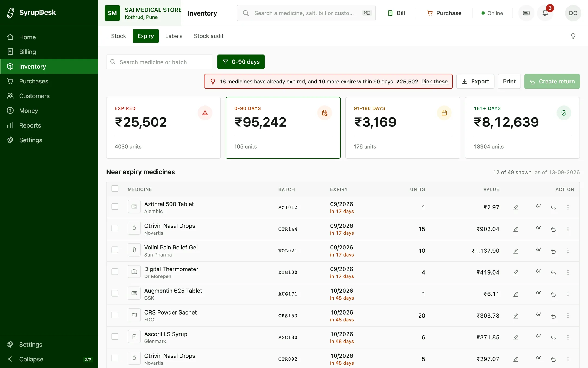Click the shield icon on the 181+ Days card
The width and height of the screenshot is (588, 368).
tap(564, 113)
